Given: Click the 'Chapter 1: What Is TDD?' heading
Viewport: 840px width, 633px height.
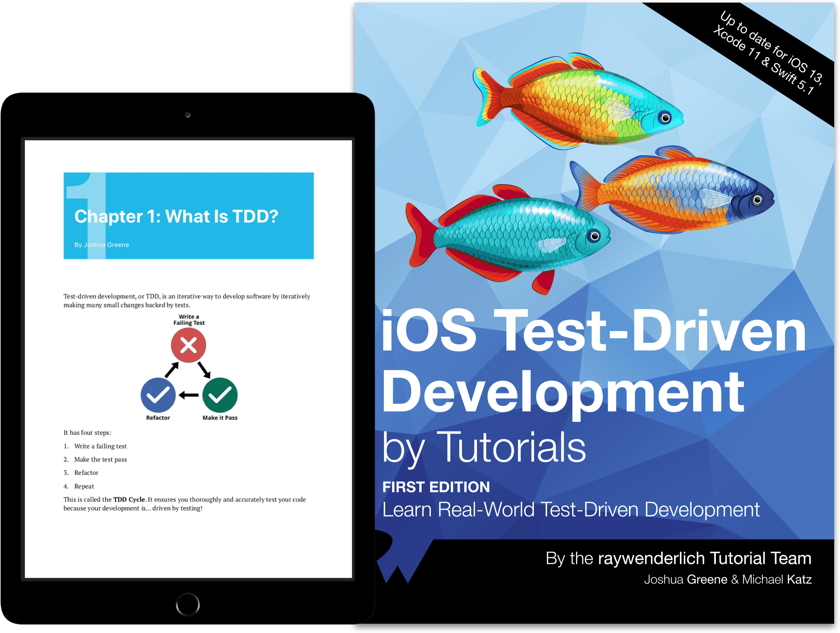Looking at the screenshot, I should (x=176, y=217).
